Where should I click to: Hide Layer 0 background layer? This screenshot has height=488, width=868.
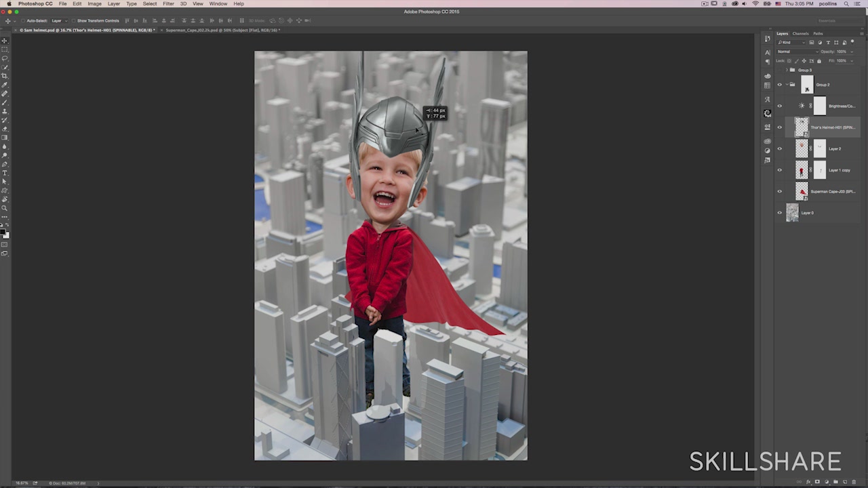[x=779, y=213]
